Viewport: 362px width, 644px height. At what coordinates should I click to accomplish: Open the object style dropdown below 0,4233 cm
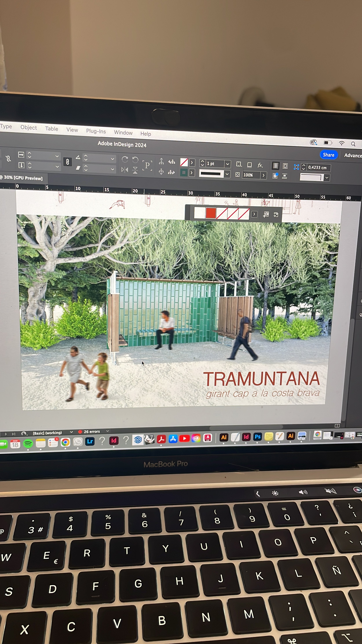point(327,178)
